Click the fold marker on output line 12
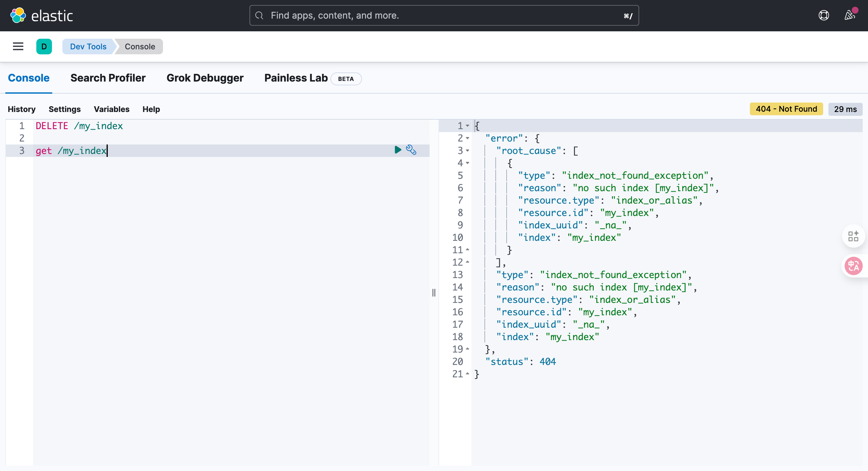Image resolution: width=868 pixels, height=471 pixels. click(468, 262)
